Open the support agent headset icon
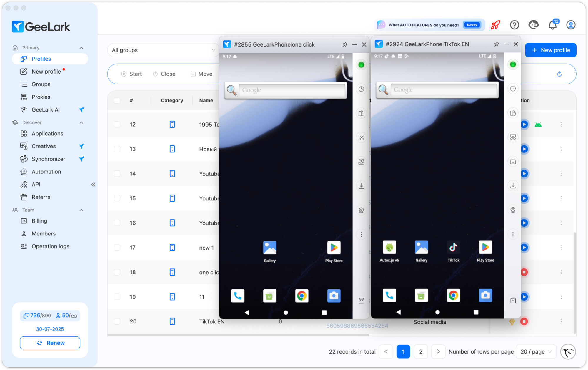This screenshot has width=588, height=370. (533, 25)
